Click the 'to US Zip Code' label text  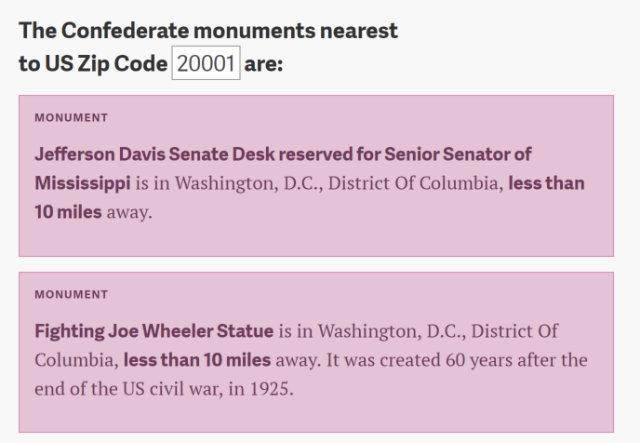point(92,64)
